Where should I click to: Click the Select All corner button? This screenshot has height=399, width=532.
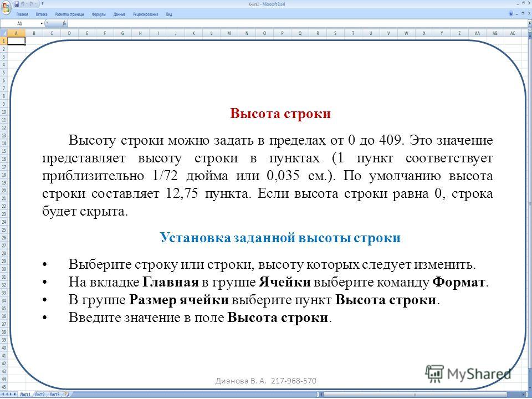point(3,33)
